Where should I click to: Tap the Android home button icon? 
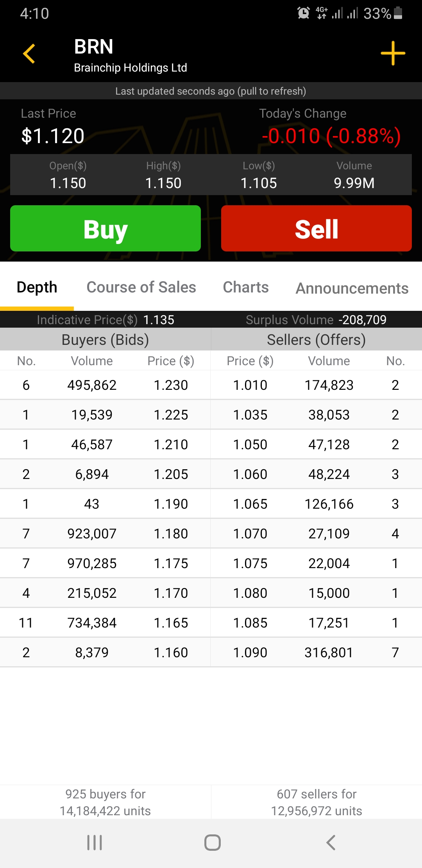pyautogui.click(x=213, y=843)
